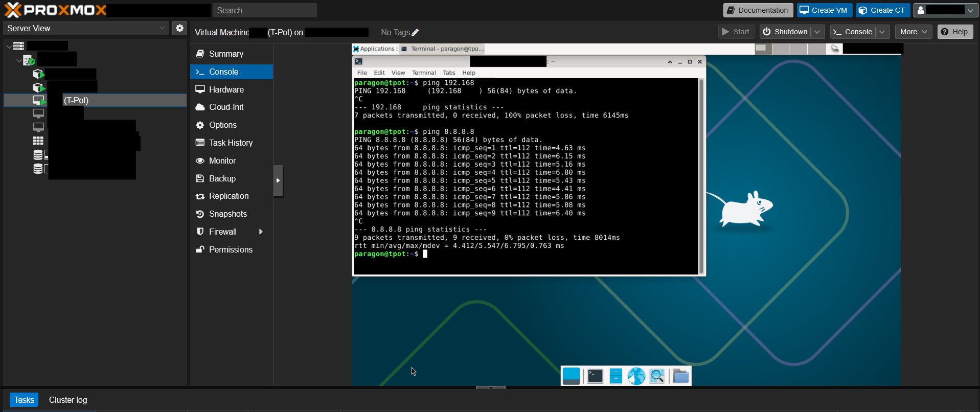Screen dimensions: 980x412
Task: Click the terminal window vertical scrollbar
Action: click(x=701, y=176)
